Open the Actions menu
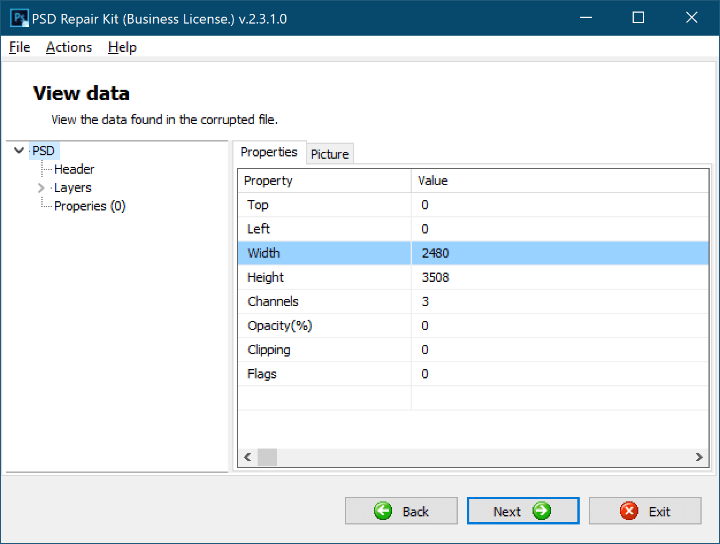This screenshot has width=720, height=544. 69,47
